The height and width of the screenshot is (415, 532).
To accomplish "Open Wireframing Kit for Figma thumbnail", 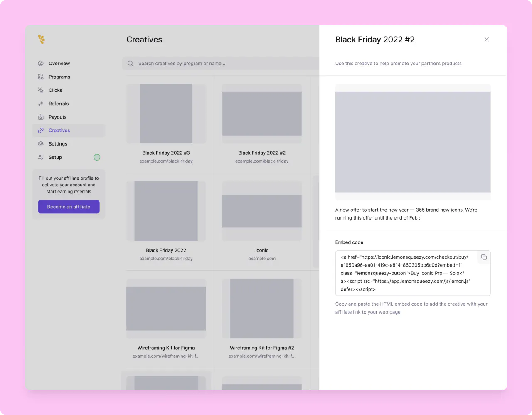I will (166, 309).
